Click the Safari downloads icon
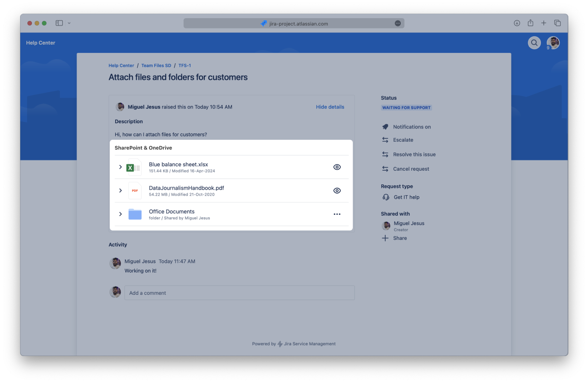Viewport: 588px width, 383px height. (x=516, y=23)
